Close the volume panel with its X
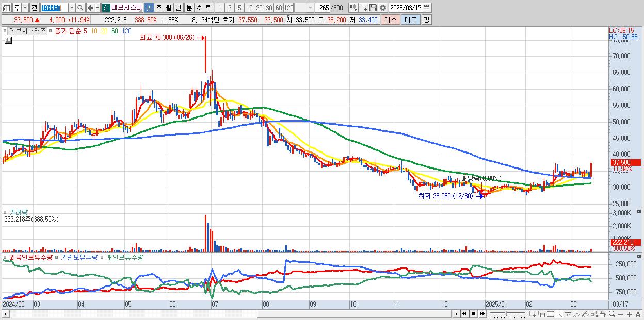Viewport: 644px width, 320px height. (639, 212)
